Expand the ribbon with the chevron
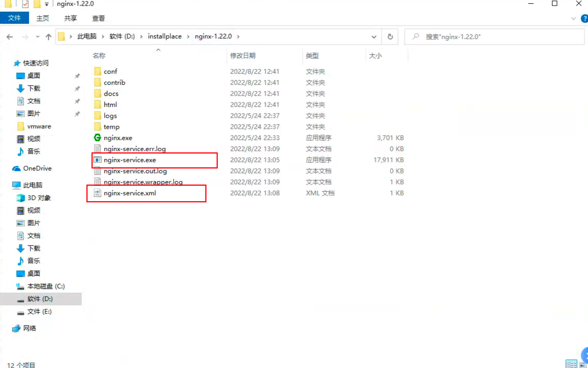 pos(573,19)
